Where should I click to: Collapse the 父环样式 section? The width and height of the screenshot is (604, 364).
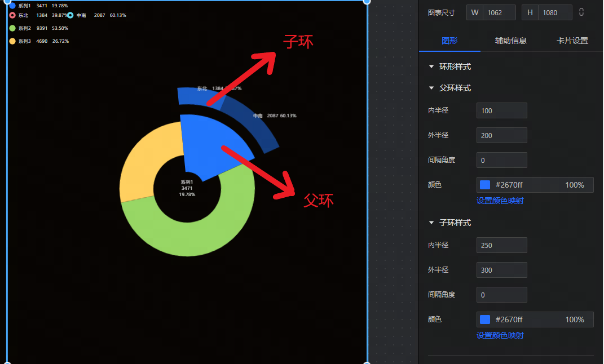coord(431,88)
